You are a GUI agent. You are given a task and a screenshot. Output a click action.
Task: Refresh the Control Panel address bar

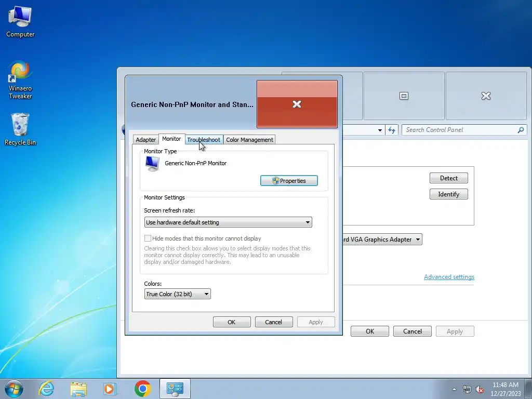pos(392,130)
